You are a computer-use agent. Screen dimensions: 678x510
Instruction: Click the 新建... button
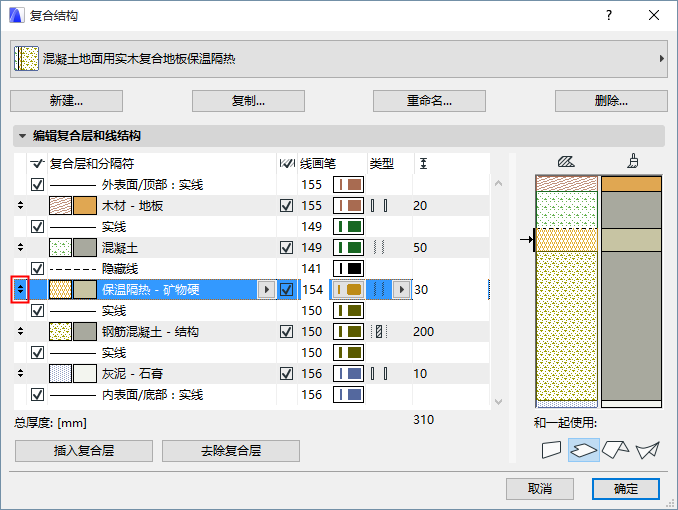67,101
